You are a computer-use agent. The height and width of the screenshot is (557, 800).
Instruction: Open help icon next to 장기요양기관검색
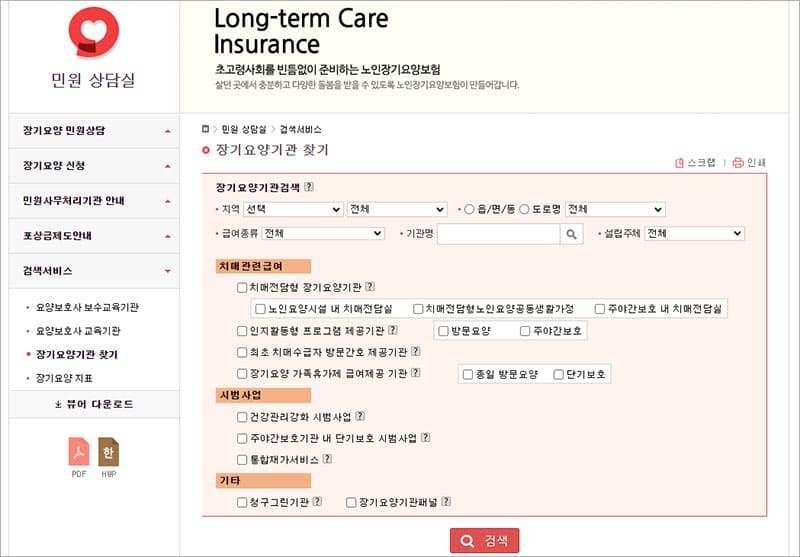(309, 187)
